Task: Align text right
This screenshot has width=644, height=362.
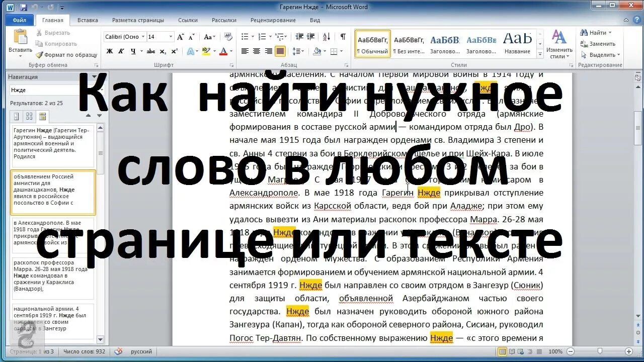Action: pyautogui.click(x=269, y=51)
